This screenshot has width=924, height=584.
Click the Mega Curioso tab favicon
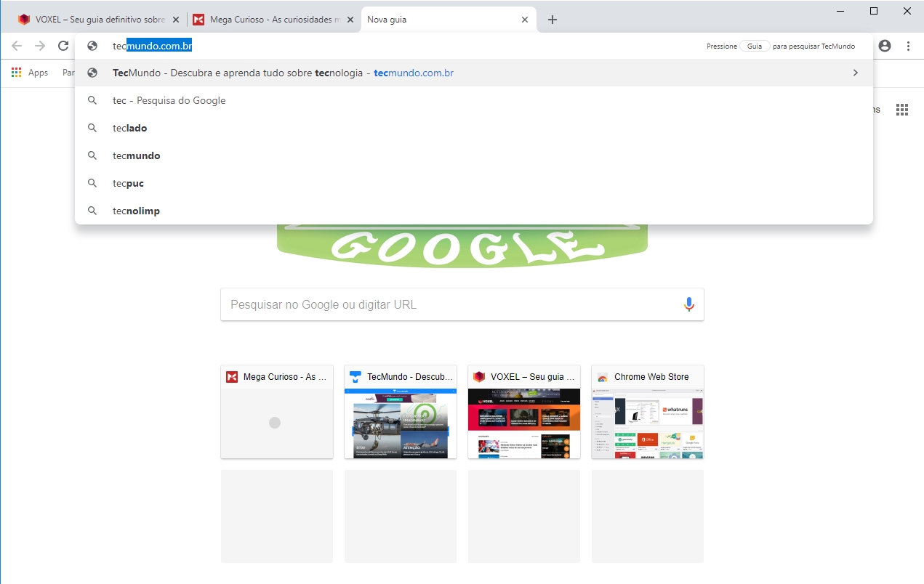[198, 20]
